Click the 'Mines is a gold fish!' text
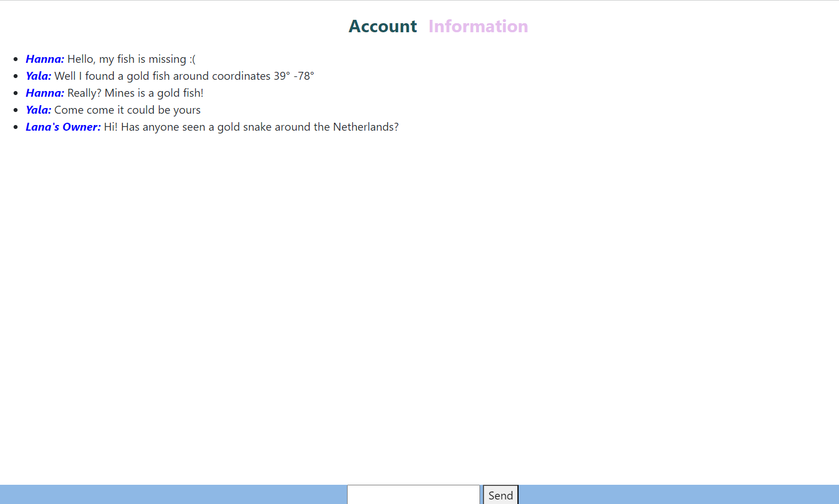839x504 pixels. point(153,93)
